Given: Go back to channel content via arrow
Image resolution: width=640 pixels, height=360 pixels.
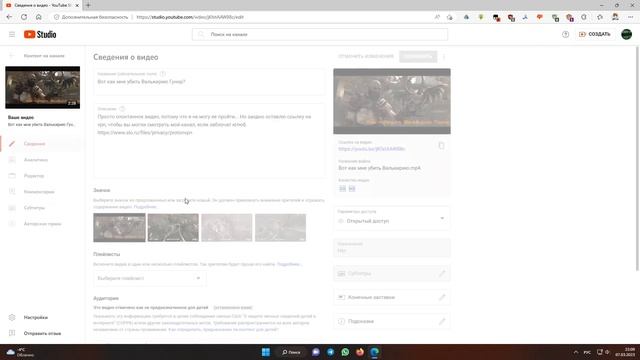Looking at the screenshot, I should pos(12,56).
